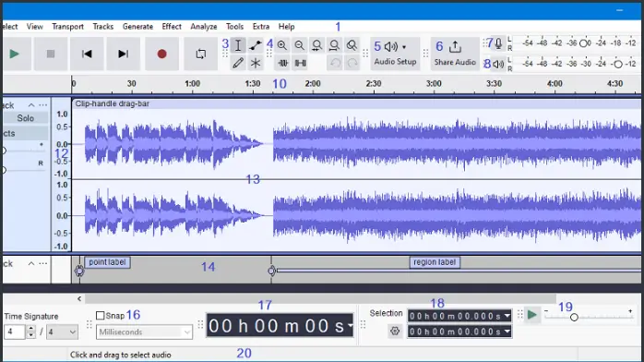
Task: Skip to start of track
Action: 87,54
